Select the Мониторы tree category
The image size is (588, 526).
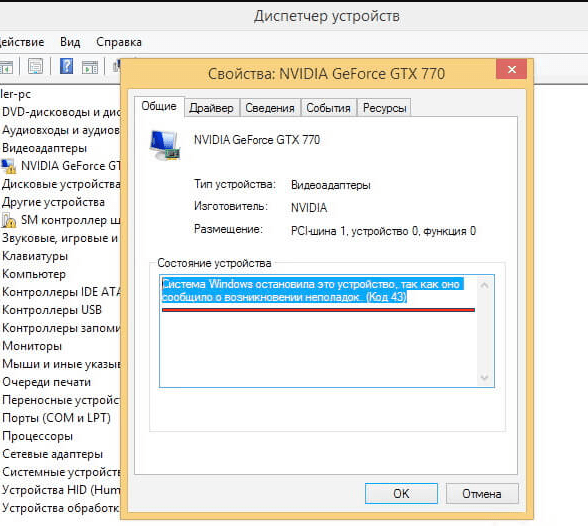(32, 346)
